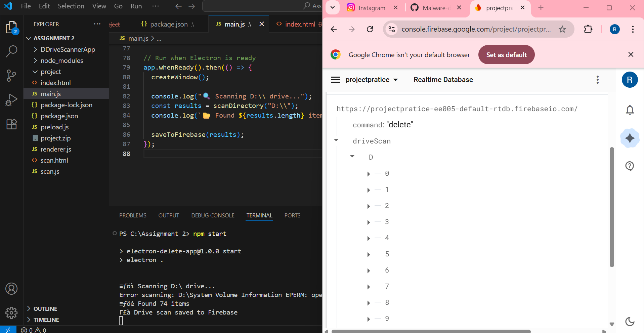Collapse the driveScan node

pos(336,140)
